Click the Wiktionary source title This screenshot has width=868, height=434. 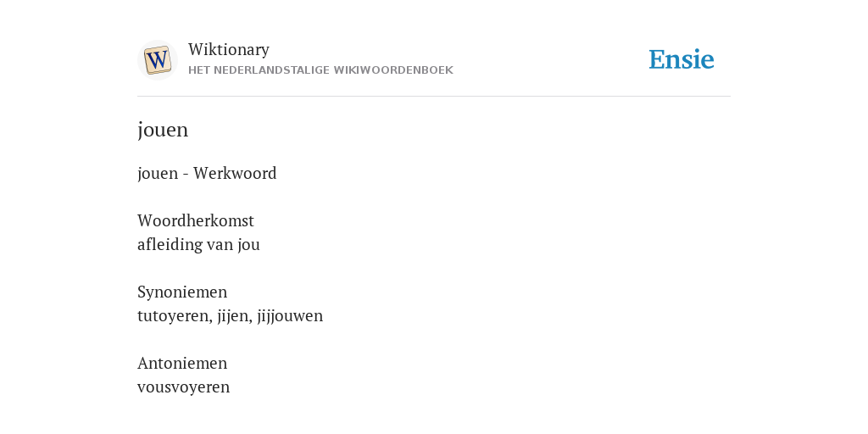click(229, 49)
